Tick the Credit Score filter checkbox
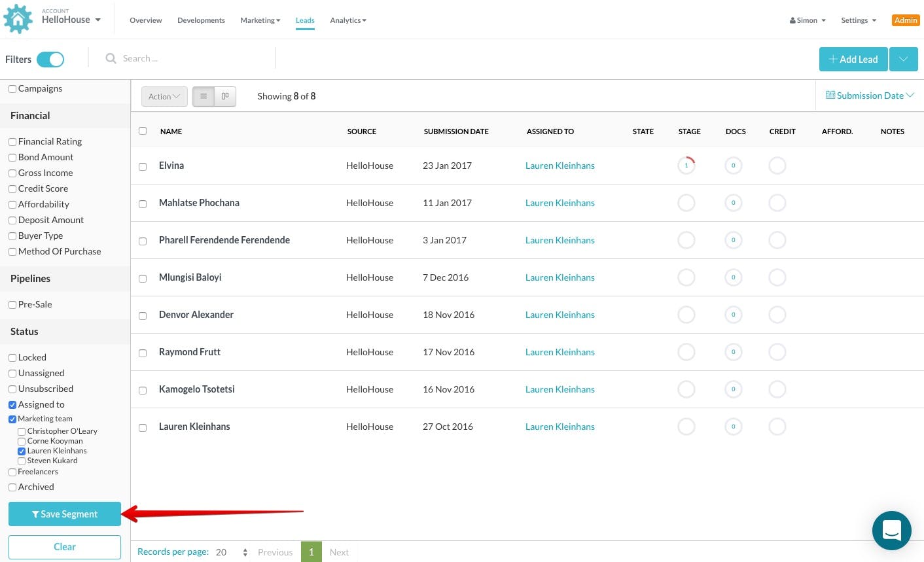 12,189
